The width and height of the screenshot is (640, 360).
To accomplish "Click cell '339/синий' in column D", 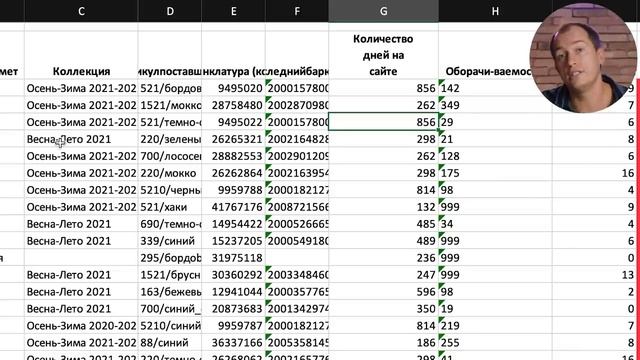I will [x=170, y=241].
